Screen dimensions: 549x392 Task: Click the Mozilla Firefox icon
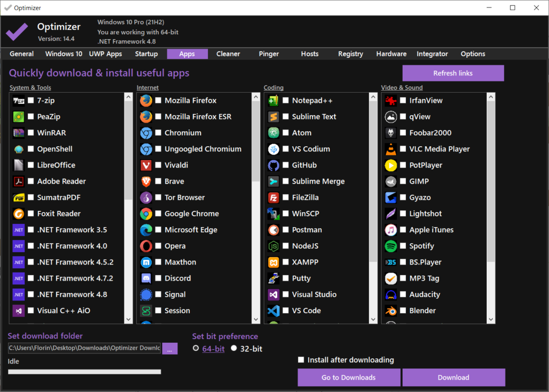[x=146, y=101]
